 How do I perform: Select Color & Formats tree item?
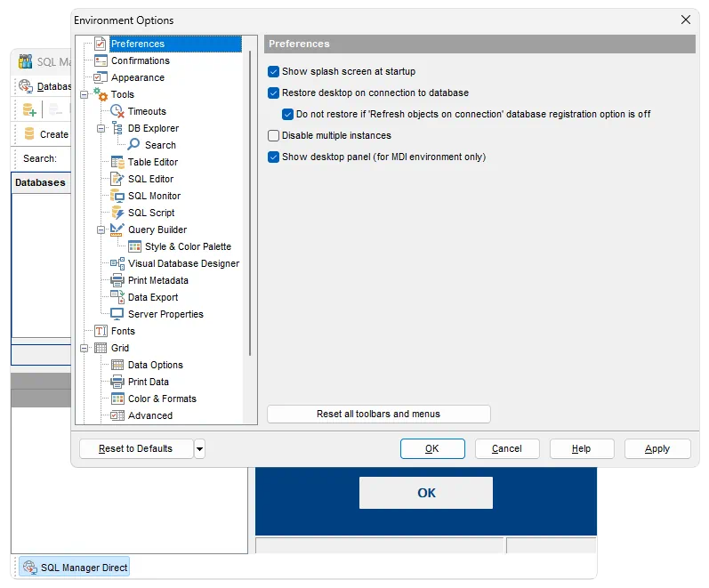click(162, 399)
